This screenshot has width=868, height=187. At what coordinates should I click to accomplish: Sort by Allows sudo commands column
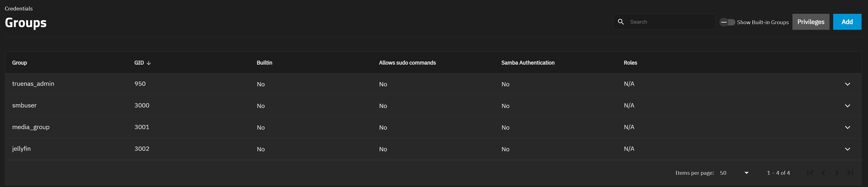407,63
